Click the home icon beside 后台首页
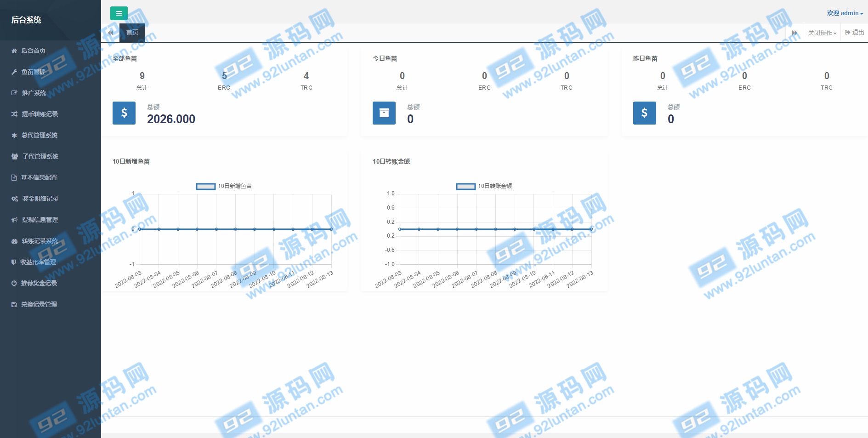This screenshot has width=868, height=438. 14,51
